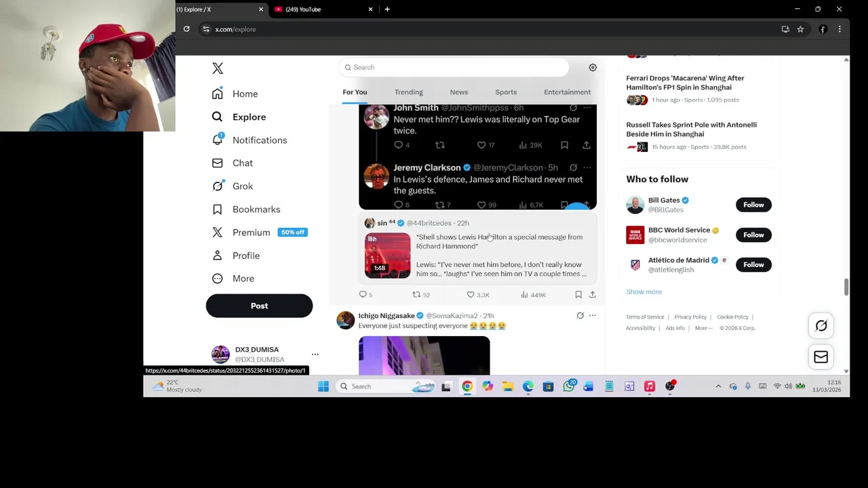Open the floating Grok button at right
This screenshot has height=488, width=868.
click(821, 326)
